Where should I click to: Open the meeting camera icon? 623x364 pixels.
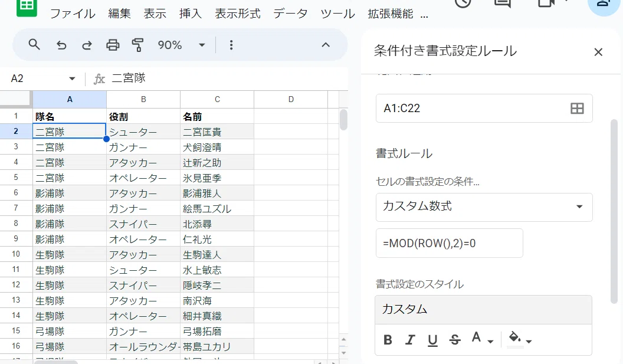(x=546, y=3)
